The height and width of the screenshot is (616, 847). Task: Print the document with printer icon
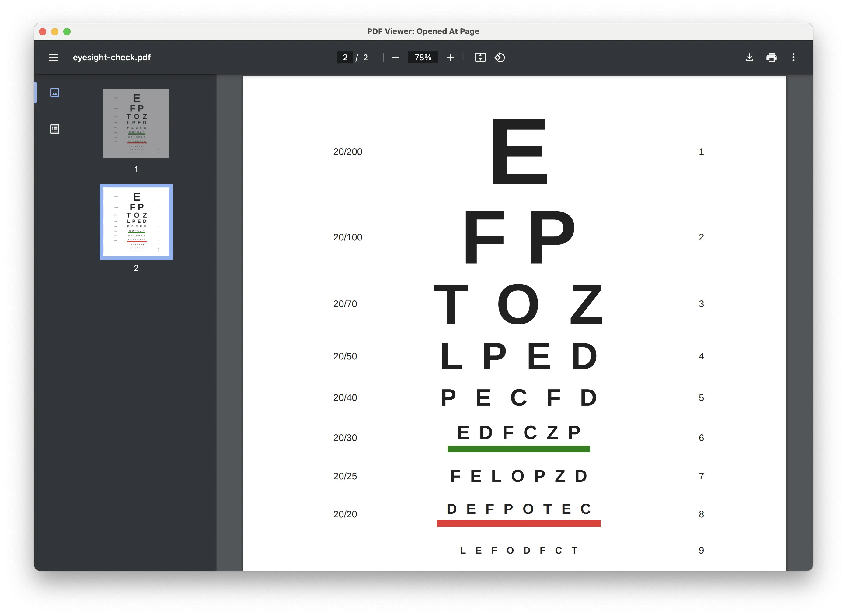pos(771,57)
